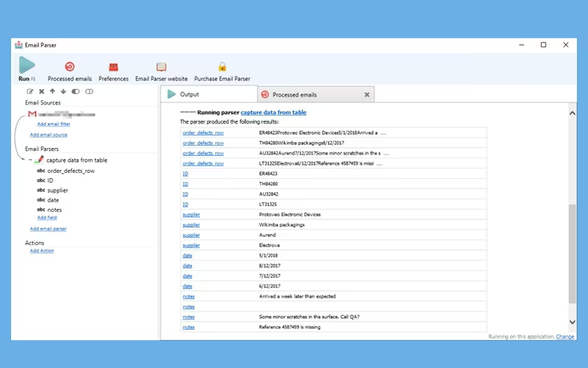Screen dimensions: 588x368
Task: Select ID field in sidebar
Action: click(x=50, y=180)
